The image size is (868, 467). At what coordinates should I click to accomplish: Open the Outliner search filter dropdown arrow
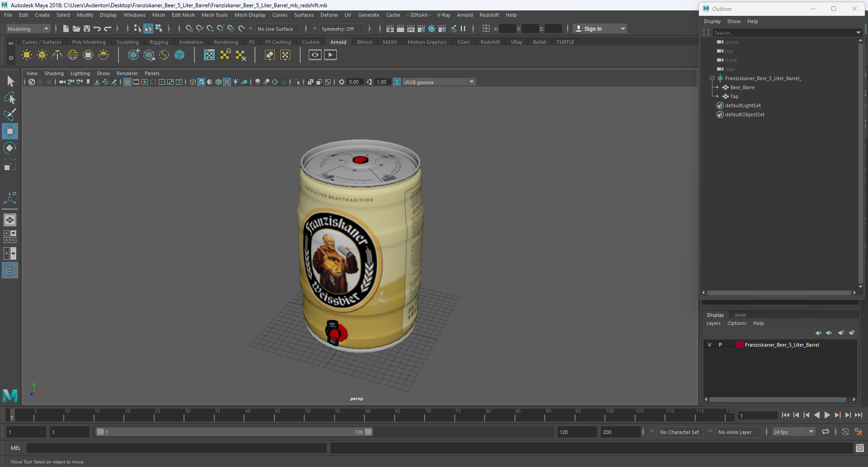(859, 33)
